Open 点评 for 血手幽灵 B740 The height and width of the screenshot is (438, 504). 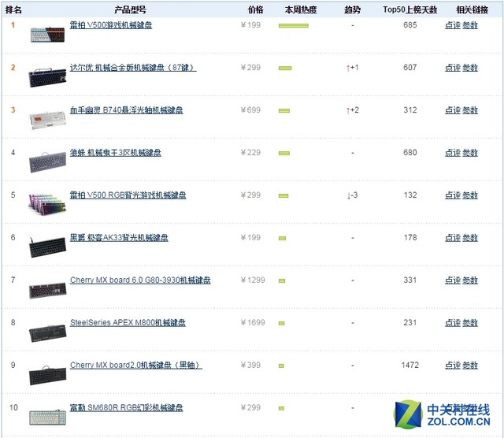pyautogui.click(x=453, y=110)
